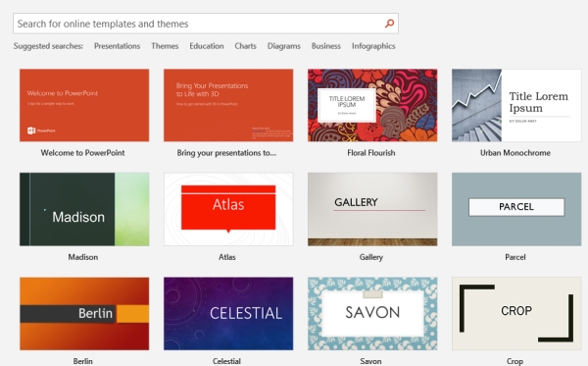Viewport: 588px width, 366px height.
Task: Select Floral Flourish template thumbnail
Action: coord(372,105)
